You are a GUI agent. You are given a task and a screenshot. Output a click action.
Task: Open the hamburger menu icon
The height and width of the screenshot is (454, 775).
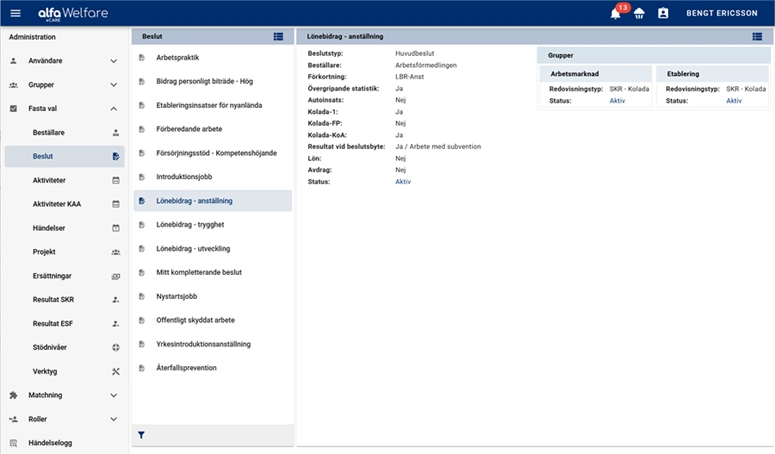[15, 13]
